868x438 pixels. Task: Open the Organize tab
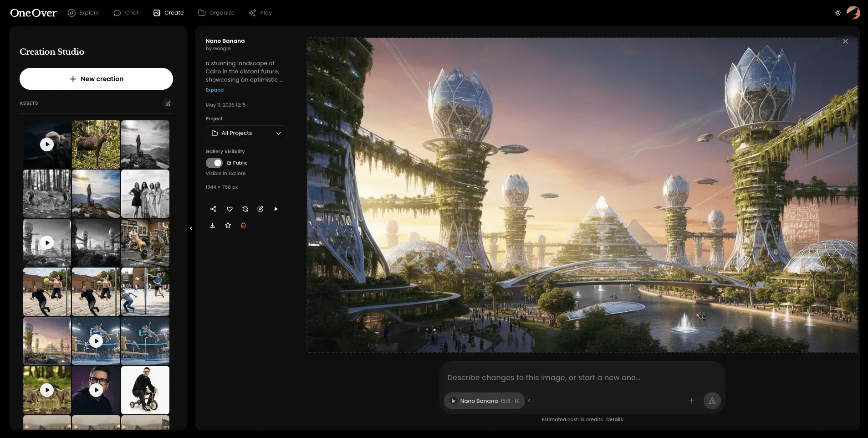click(216, 13)
